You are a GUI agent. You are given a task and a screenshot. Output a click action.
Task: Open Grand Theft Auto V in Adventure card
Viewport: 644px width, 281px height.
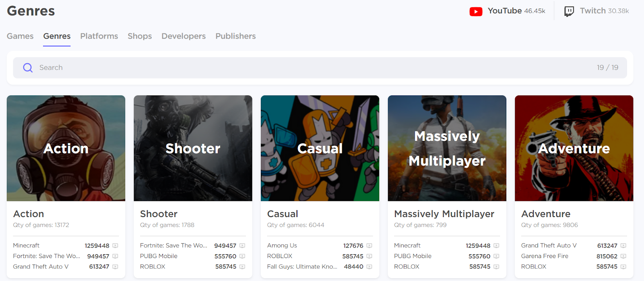click(549, 246)
